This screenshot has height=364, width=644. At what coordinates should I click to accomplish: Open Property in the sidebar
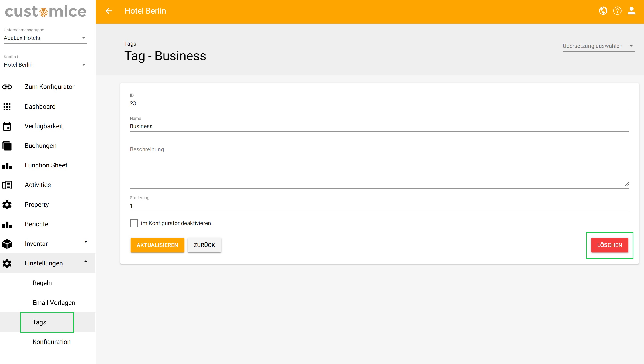(x=37, y=205)
